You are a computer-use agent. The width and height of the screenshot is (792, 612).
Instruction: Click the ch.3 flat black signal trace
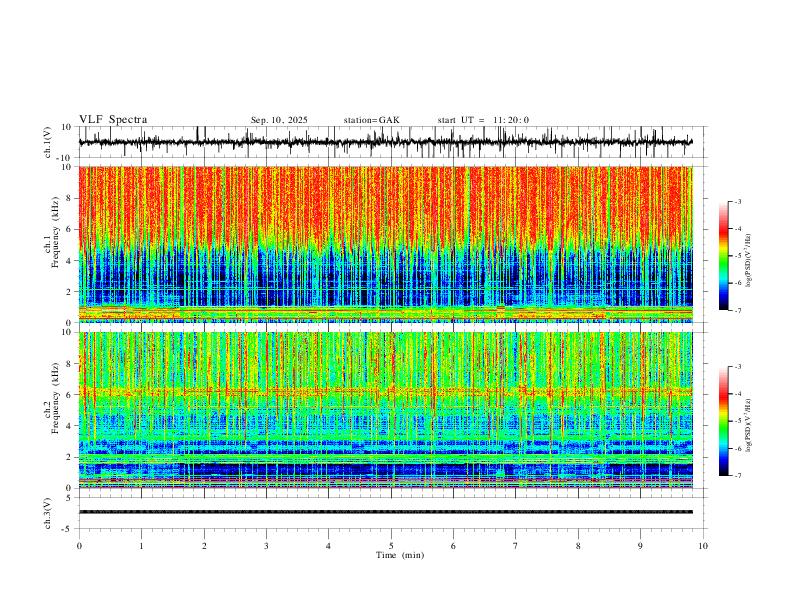[x=385, y=512]
